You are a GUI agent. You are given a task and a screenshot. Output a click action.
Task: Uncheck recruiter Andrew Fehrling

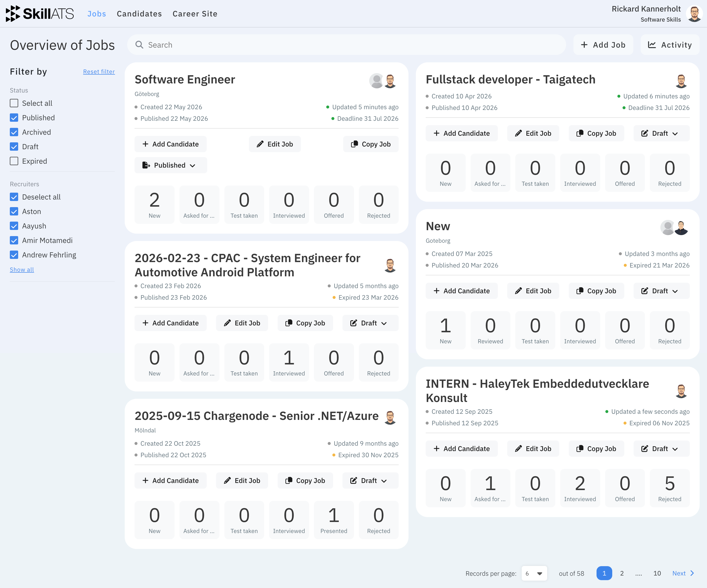[x=14, y=255]
